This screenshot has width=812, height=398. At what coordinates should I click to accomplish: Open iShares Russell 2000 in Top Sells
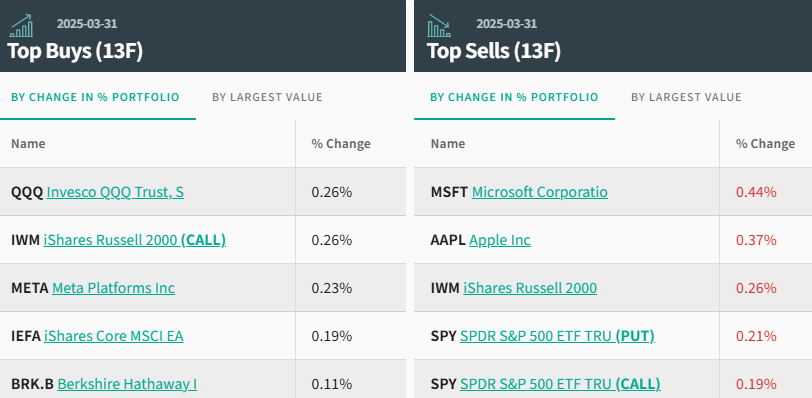[x=530, y=288]
